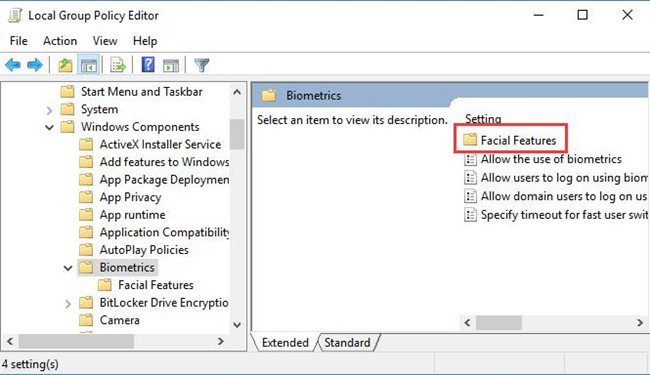Screen dimensions: 650x375
Task: Open the View menu
Action: (105, 41)
